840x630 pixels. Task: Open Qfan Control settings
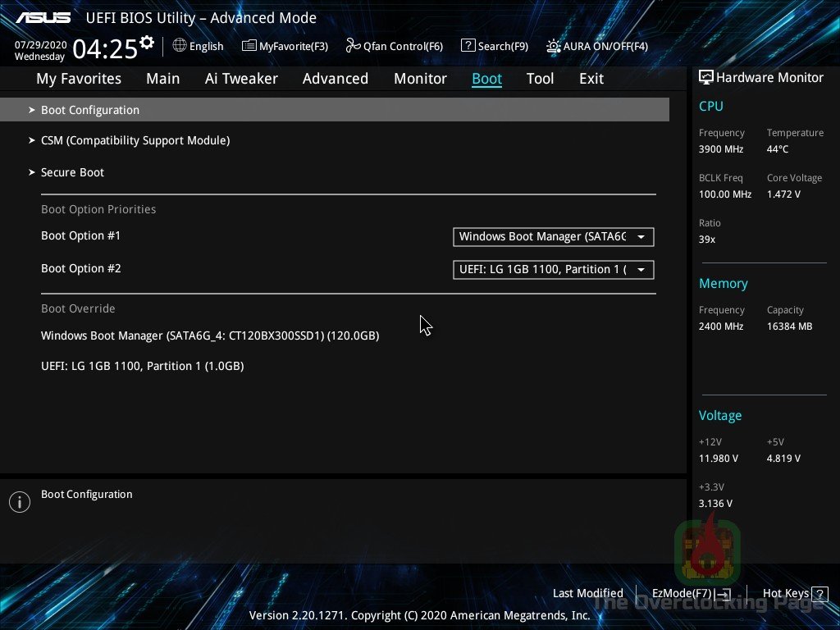point(394,46)
